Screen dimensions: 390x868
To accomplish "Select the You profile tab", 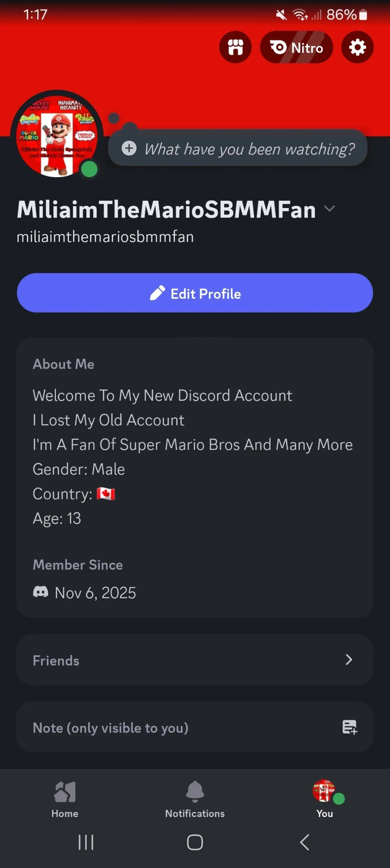I will tap(325, 799).
